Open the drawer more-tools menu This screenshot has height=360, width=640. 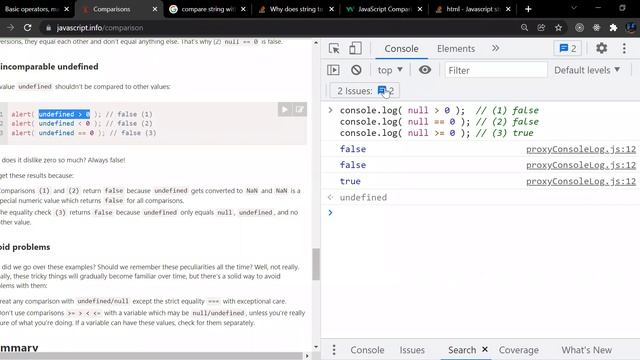(334, 350)
